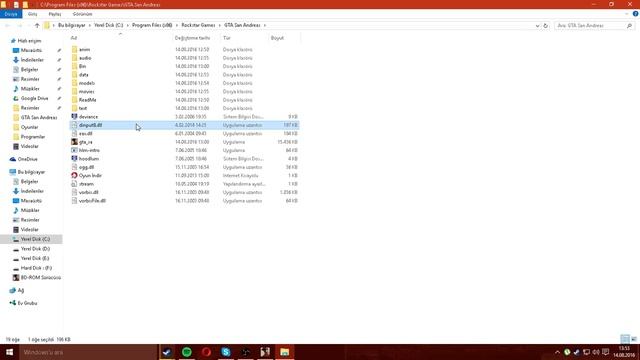
Task: Select the vorbisFile.dll file
Action: click(x=92, y=200)
